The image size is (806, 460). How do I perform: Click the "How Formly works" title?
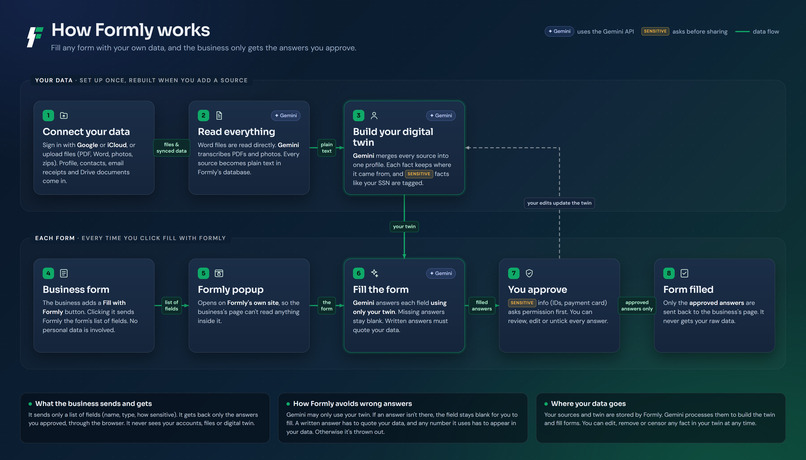point(131,30)
